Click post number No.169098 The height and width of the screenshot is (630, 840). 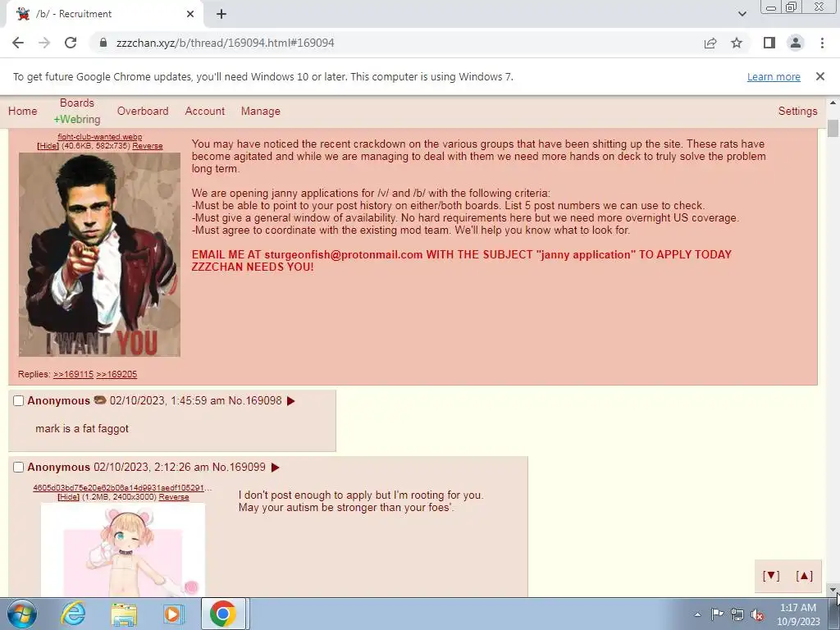point(255,400)
